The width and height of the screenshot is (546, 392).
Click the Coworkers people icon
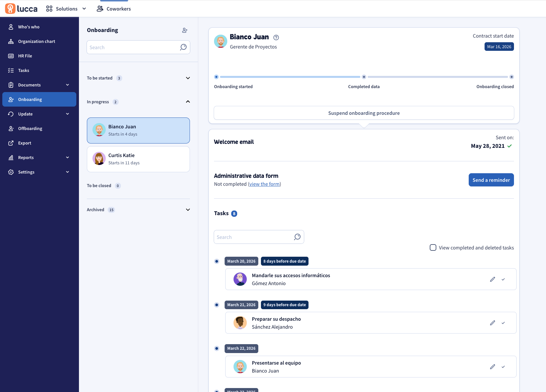(x=100, y=9)
